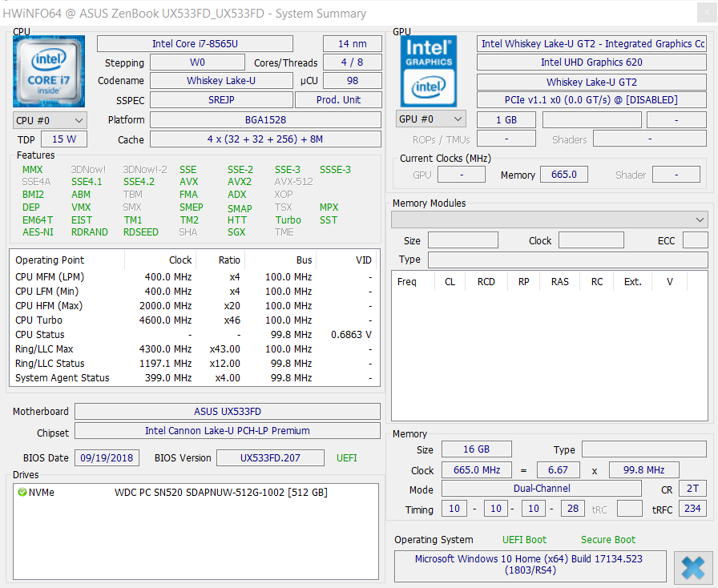Click the PCIe v1.1 x0 DISABLED field

[x=591, y=100]
